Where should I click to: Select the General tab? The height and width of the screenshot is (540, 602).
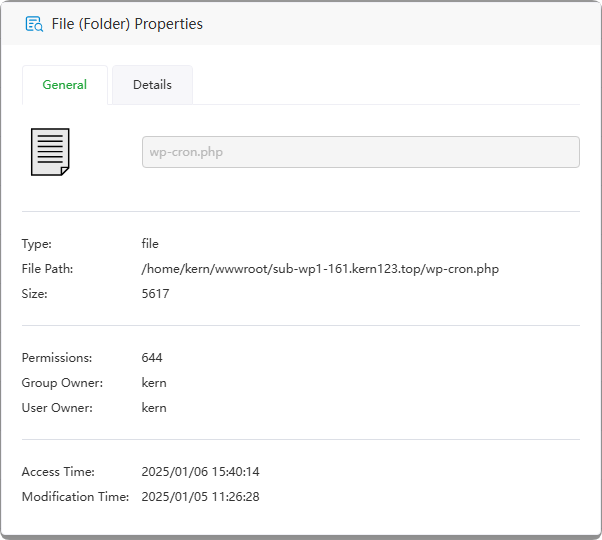click(64, 85)
